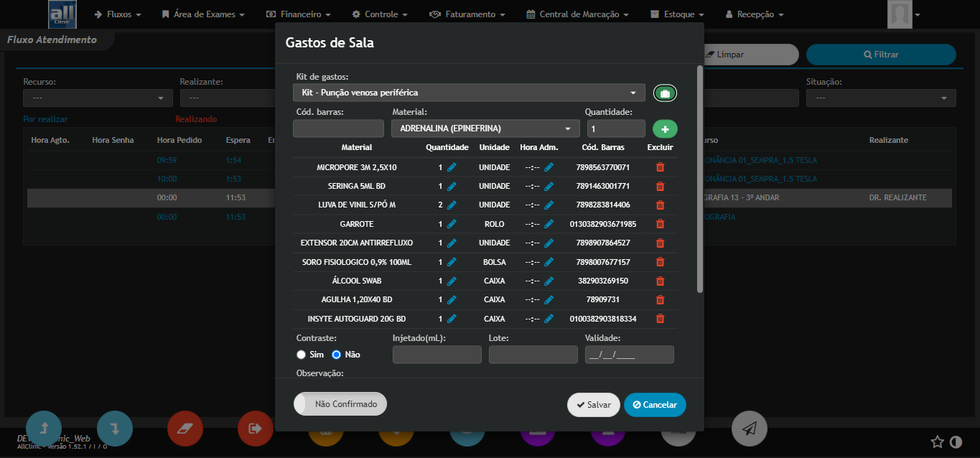
Task: Open the Central de Marcação menu
Action: pos(577,13)
